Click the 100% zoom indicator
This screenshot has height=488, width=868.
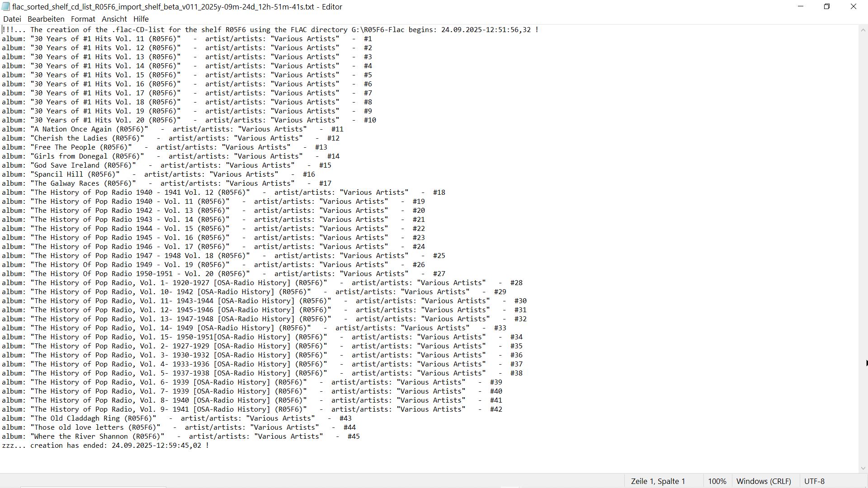(x=717, y=481)
